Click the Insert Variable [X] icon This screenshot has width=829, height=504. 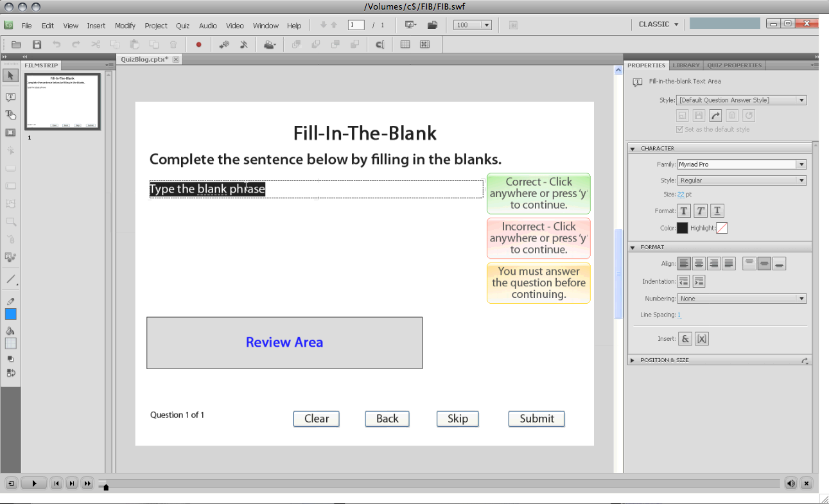pos(702,339)
